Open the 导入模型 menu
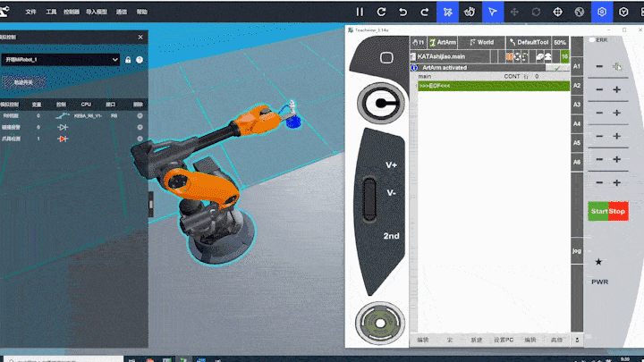 tap(95, 13)
